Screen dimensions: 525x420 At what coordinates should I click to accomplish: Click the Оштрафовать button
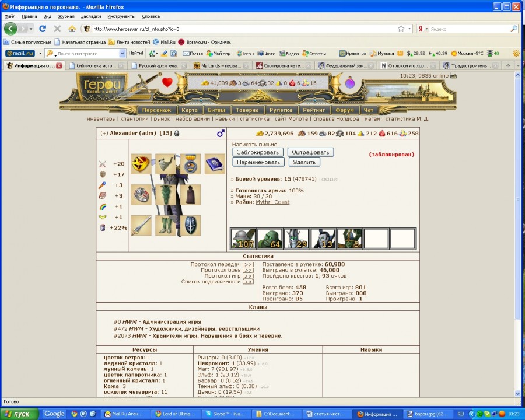pyautogui.click(x=310, y=152)
